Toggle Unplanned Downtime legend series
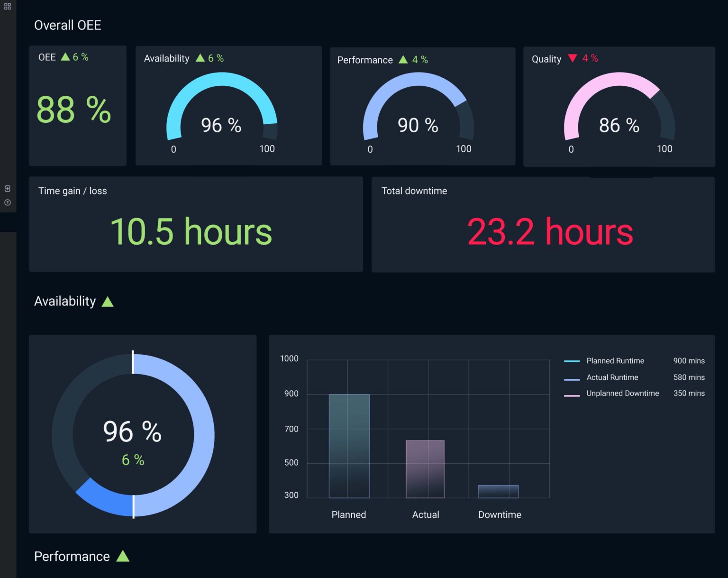 click(x=622, y=394)
